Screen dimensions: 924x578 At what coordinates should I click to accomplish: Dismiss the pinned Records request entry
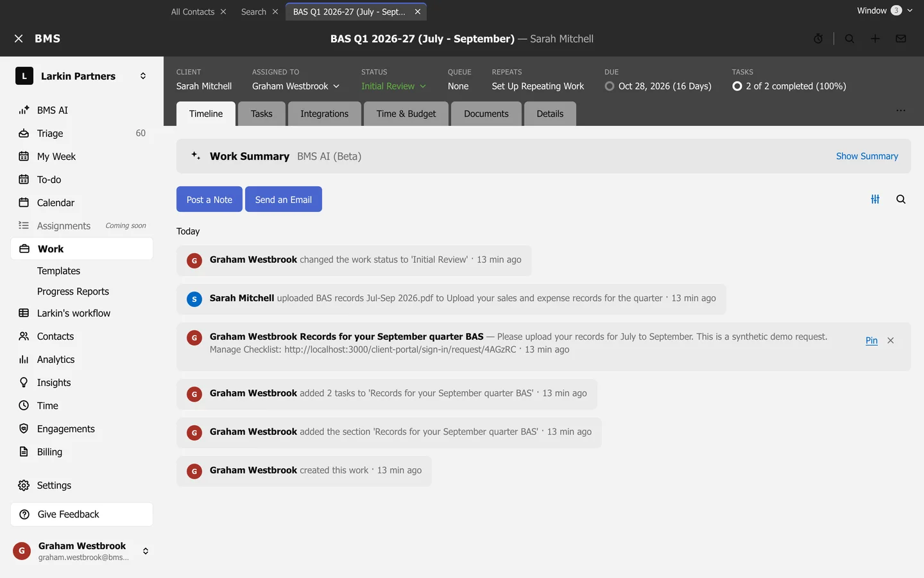coord(891,340)
